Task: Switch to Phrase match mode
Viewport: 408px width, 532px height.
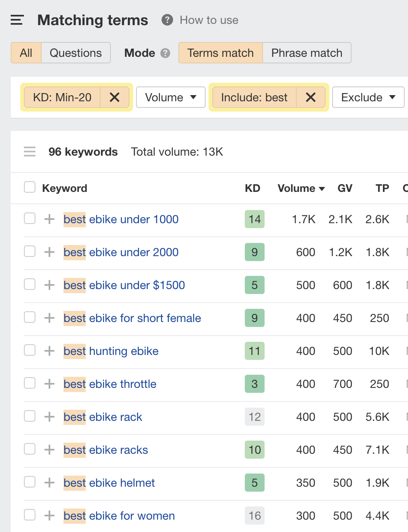Action: pyautogui.click(x=307, y=53)
